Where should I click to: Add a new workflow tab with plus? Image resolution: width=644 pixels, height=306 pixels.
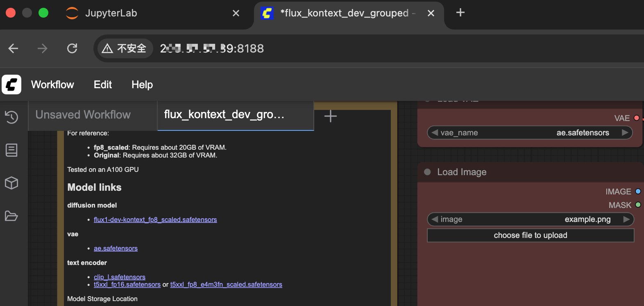(x=330, y=116)
